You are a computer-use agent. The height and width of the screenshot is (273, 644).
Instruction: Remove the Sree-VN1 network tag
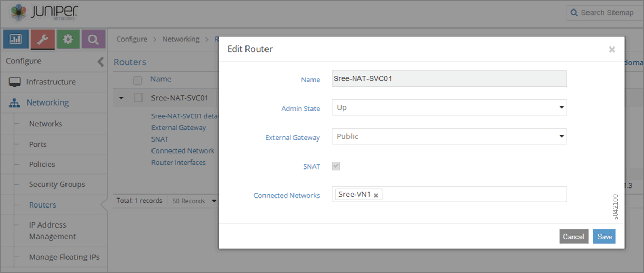[376, 195]
